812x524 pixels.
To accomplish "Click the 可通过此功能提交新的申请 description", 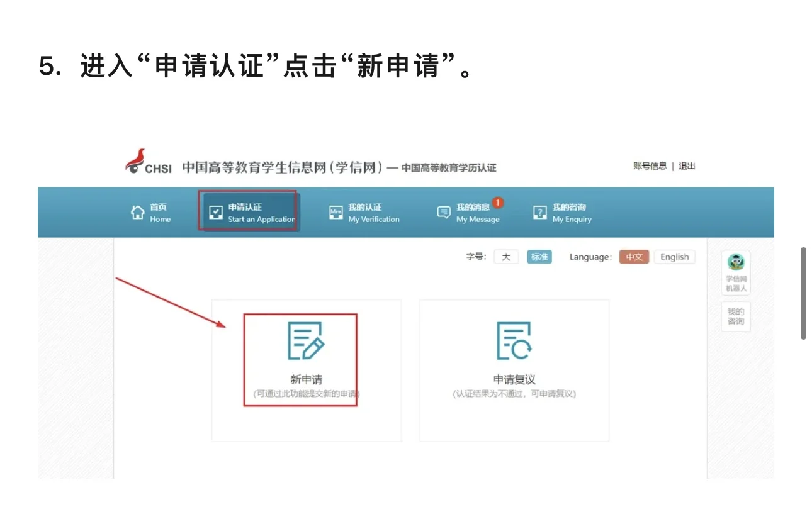I will click(x=306, y=394).
